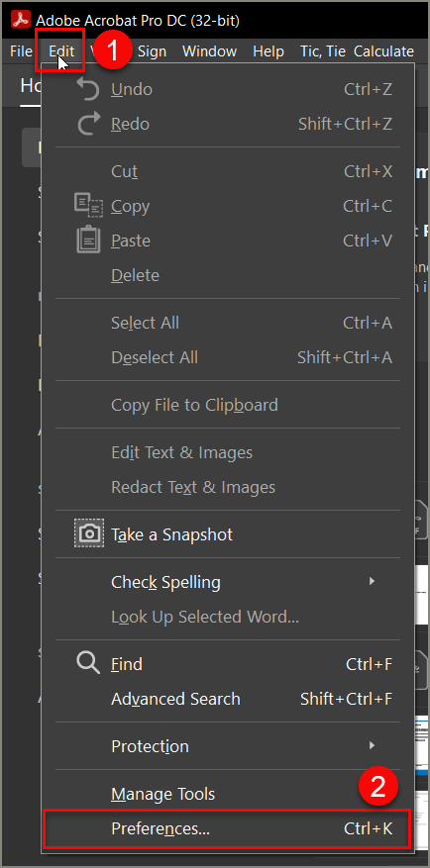Open the Sign menu
The image size is (430, 868).
pyautogui.click(x=152, y=51)
